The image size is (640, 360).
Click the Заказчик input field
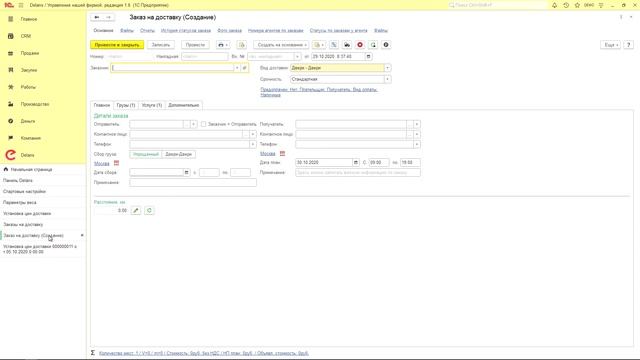click(173, 68)
